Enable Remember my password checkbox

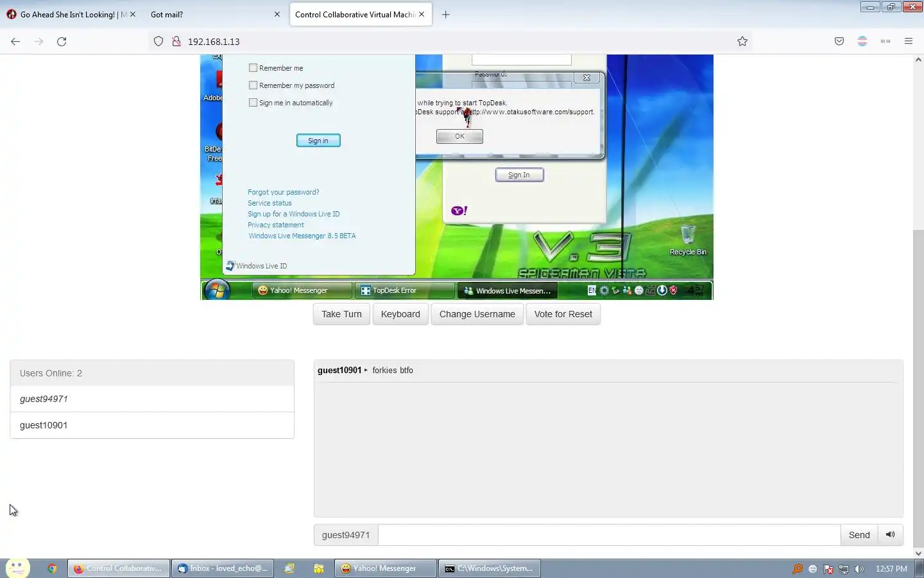(x=253, y=85)
